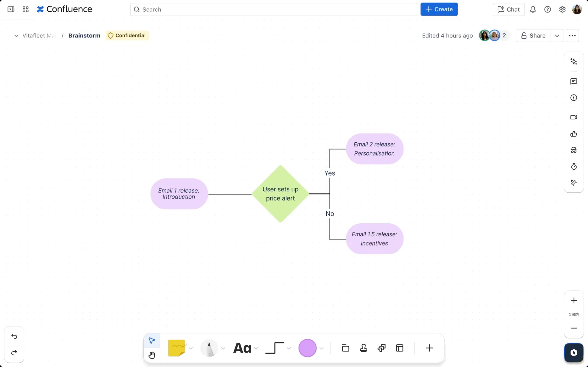Start the timer tool

click(x=574, y=167)
